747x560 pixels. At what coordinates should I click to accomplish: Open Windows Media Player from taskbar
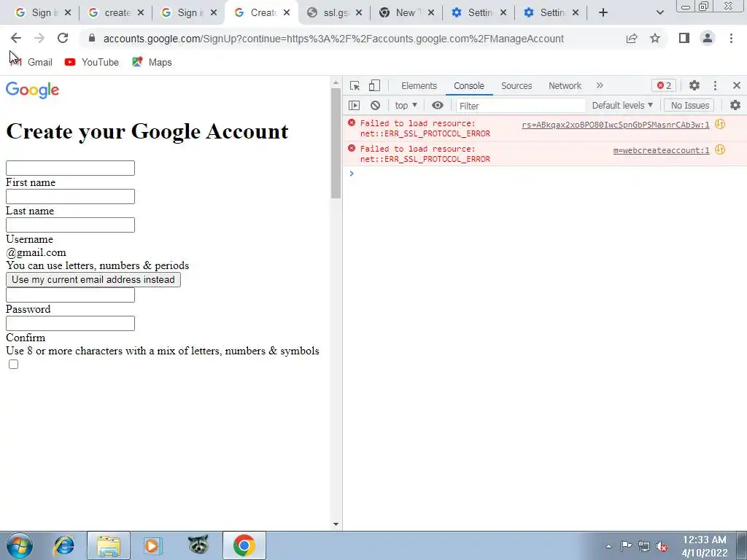pyautogui.click(x=153, y=545)
